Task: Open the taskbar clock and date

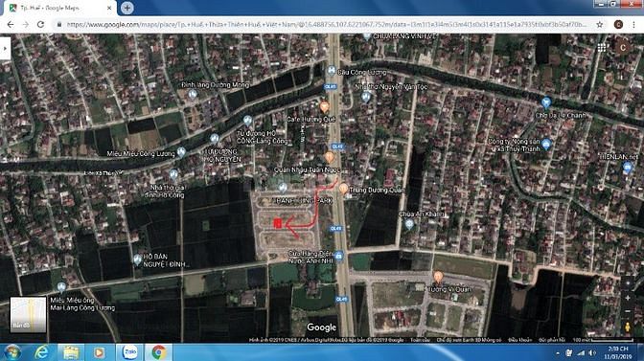Action: 617,352
